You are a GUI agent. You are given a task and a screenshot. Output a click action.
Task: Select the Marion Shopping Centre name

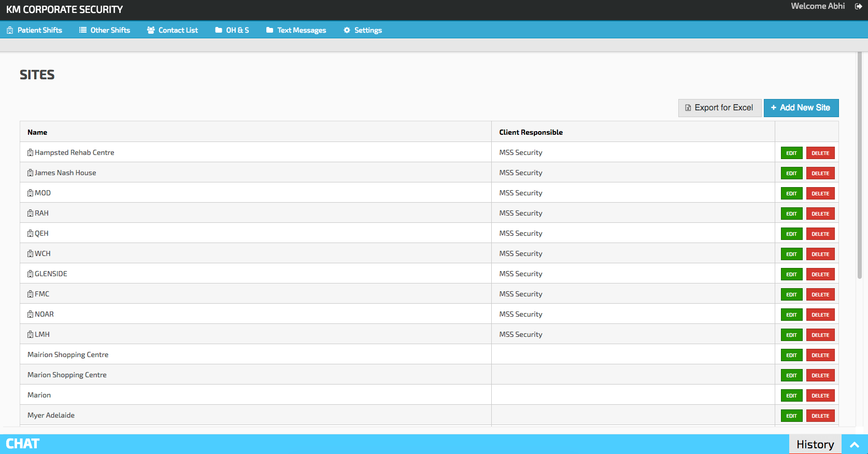tap(67, 375)
